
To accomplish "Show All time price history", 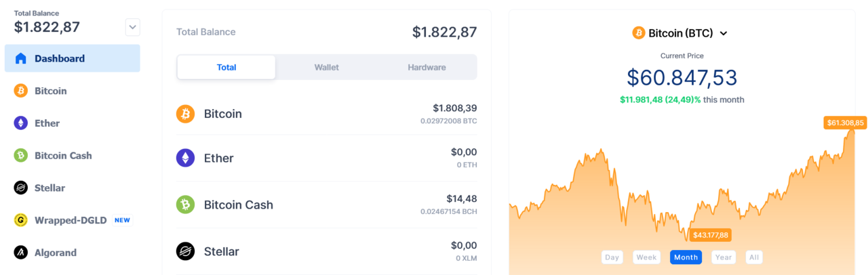I will [753, 257].
